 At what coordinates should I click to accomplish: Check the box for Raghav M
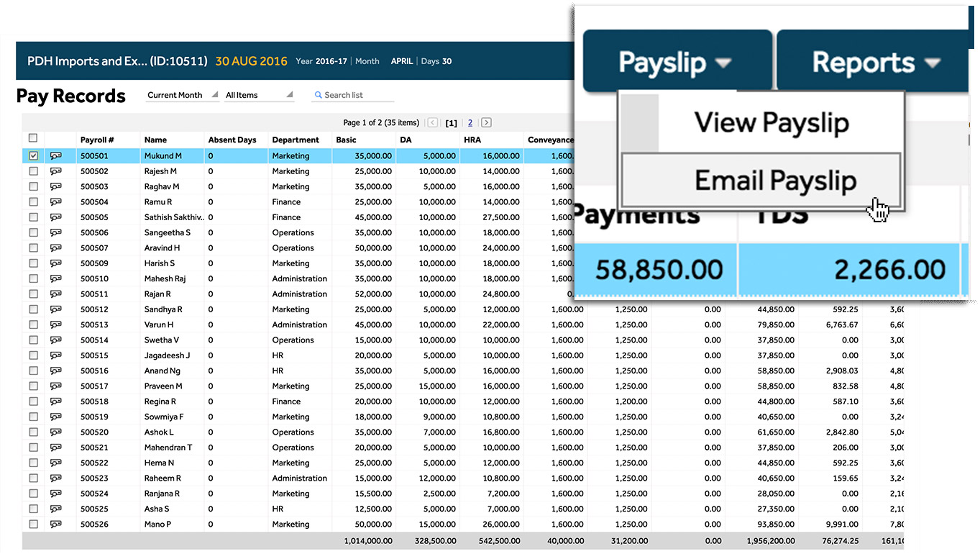tap(33, 186)
